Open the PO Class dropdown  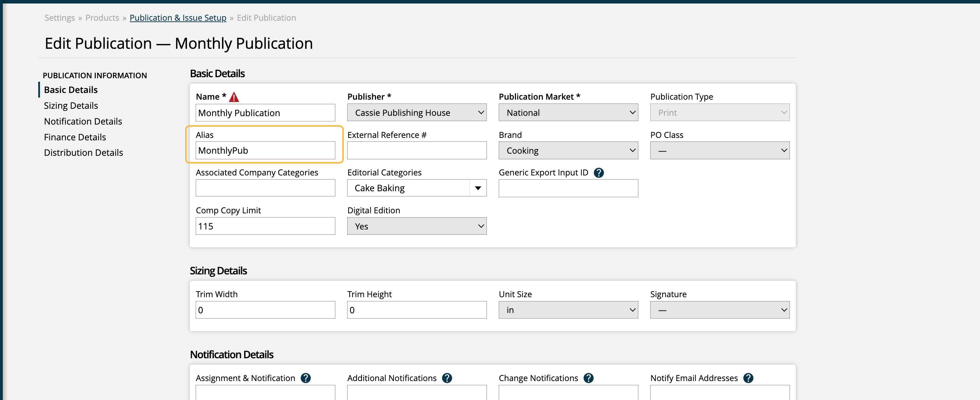point(719,151)
